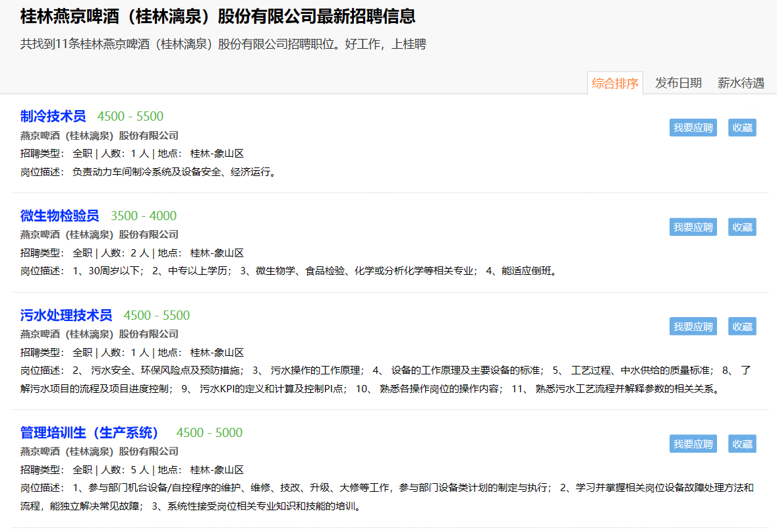Sort listings by 薪水待遇
Screen dimensions: 777x532
click(741, 83)
